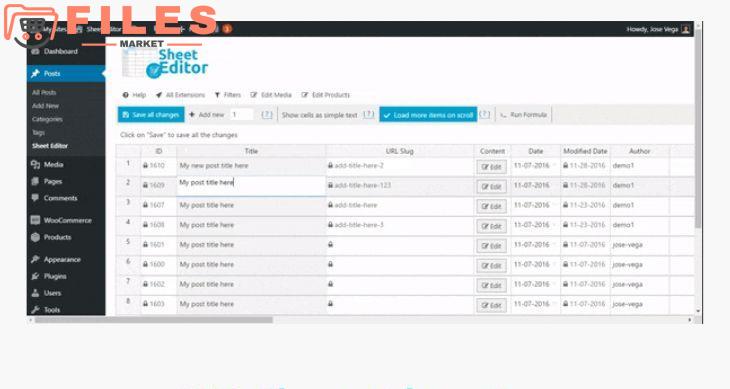The width and height of the screenshot is (730, 389).
Task: Click the Plugins plug icon
Action: (x=35, y=276)
